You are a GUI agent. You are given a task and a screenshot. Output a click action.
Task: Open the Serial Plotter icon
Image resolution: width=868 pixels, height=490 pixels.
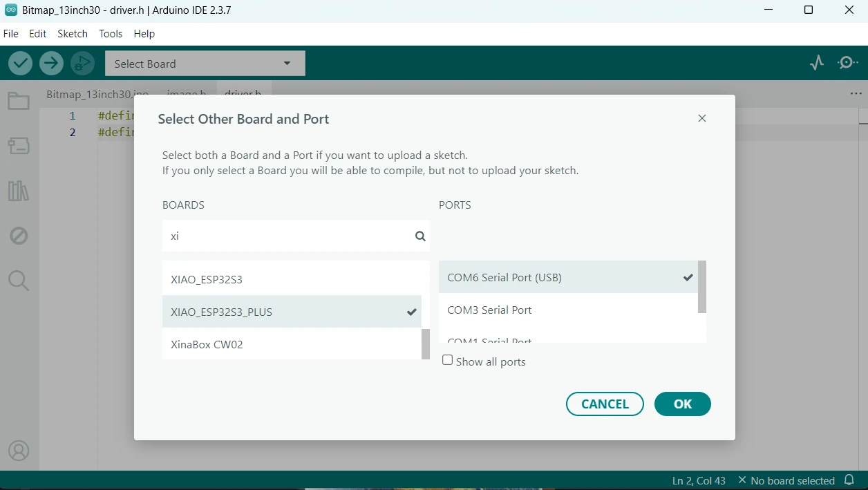pyautogui.click(x=817, y=63)
